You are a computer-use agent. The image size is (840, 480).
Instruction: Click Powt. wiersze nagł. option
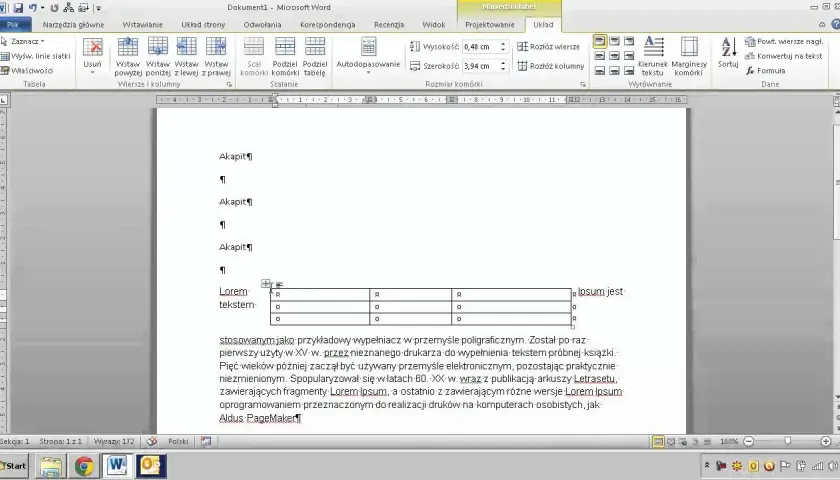tap(784, 41)
